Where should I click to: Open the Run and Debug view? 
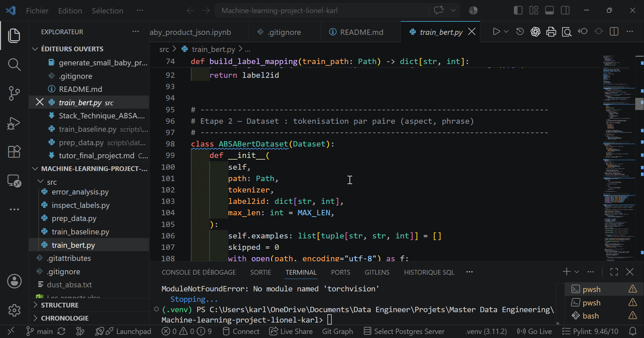(x=14, y=123)
